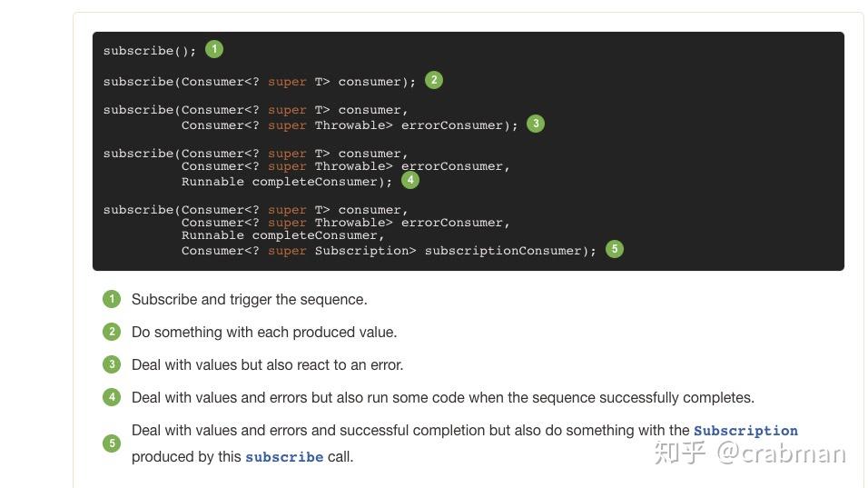Click callout badge 1 after subscribe()
This screenshot has height=488, width=868.
[x=214, y=49]
